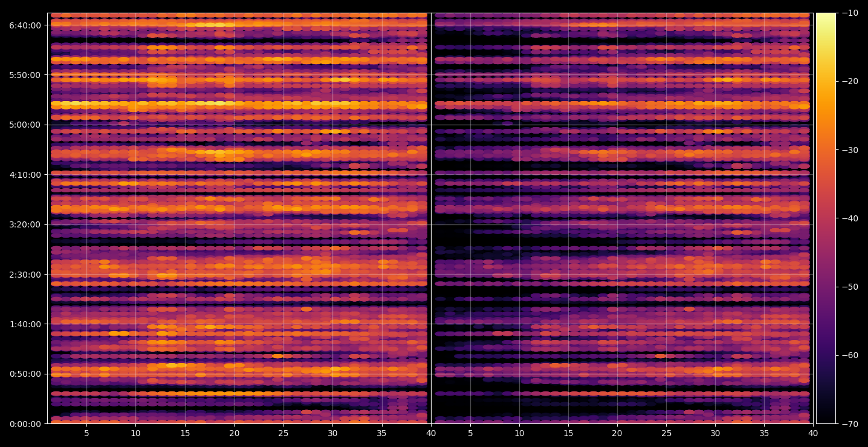Select x-axis tick 35 under the left heatmap
This screenshot has height=447, width=868.
381,433
